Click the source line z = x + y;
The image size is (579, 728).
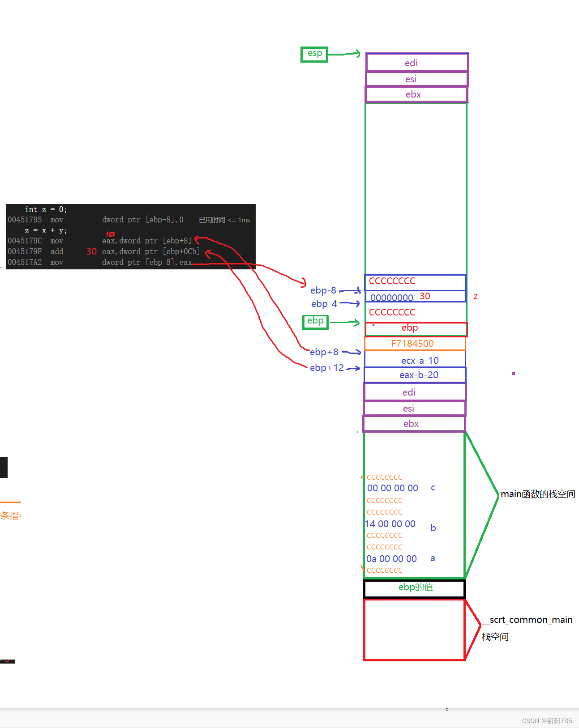(46, 230)
